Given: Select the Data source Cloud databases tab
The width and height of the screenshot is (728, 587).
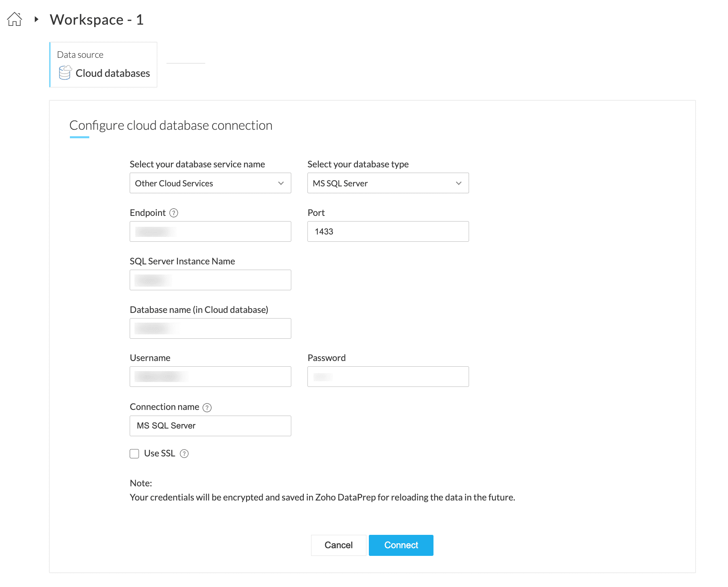Looking at the screenshot, I should click(103, 65).
